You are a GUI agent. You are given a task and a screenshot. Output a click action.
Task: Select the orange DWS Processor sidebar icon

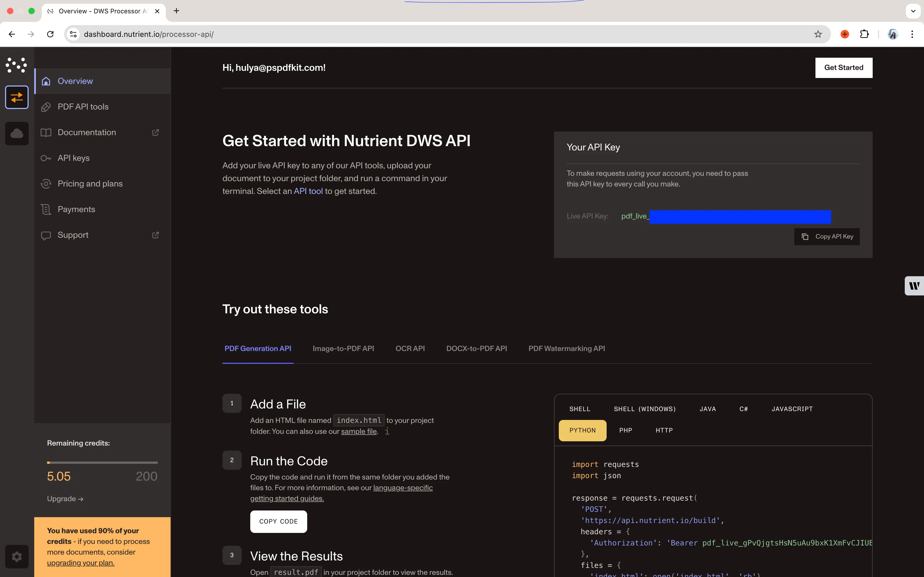pyautogui.click(x=16, y=97)
